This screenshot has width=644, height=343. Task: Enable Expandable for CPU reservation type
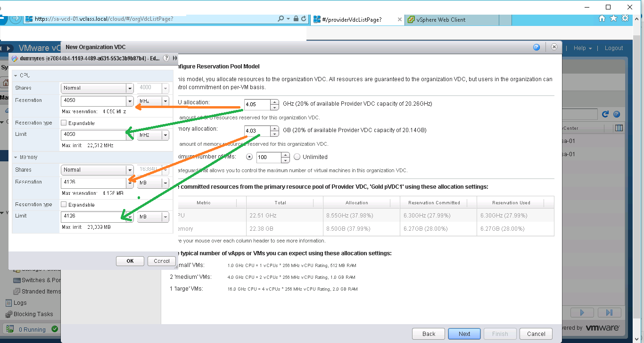click(65, 123)
